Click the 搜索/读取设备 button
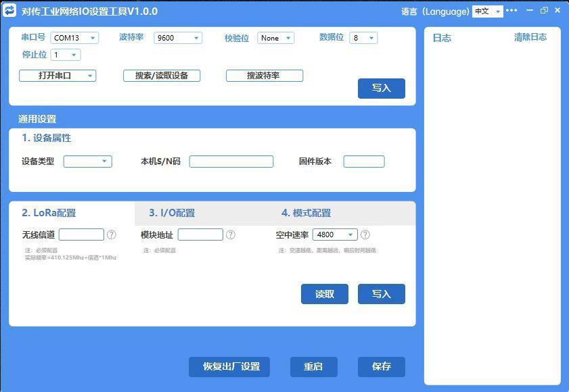Viewport: 569px width, 392px height. click(x=162, y=76)
